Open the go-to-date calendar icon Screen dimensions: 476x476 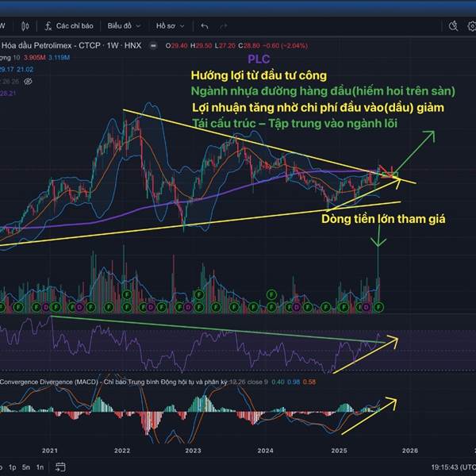[x=60, y=467]
